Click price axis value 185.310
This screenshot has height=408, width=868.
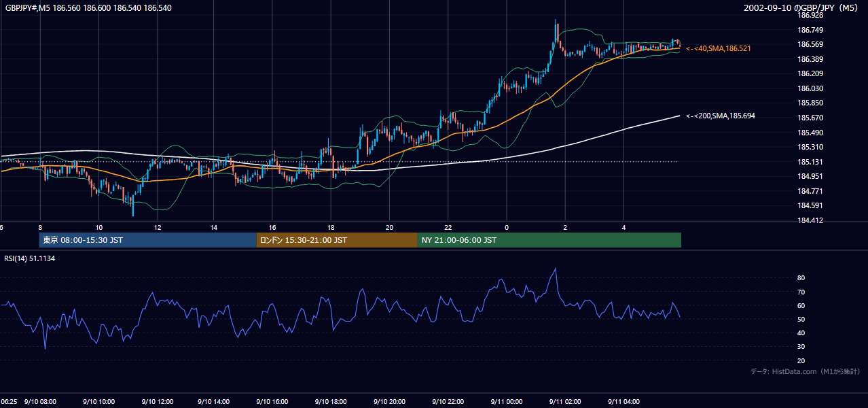[x=810, y=147]
